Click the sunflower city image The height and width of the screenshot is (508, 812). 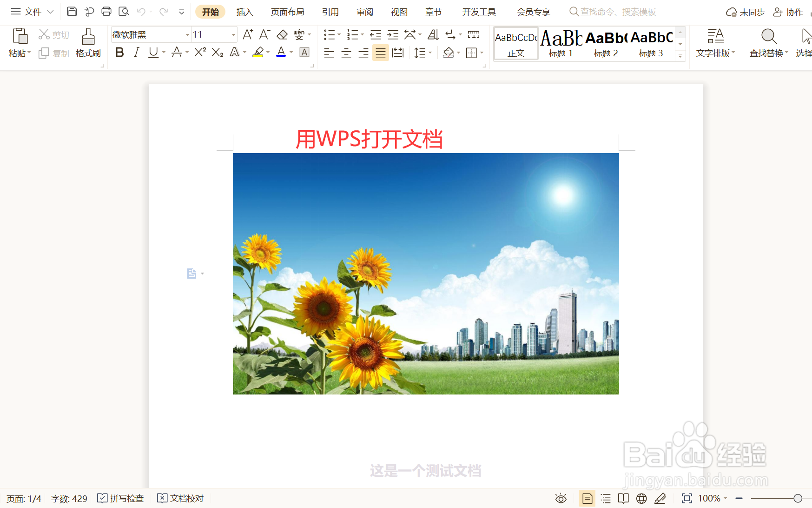(426, 274)
